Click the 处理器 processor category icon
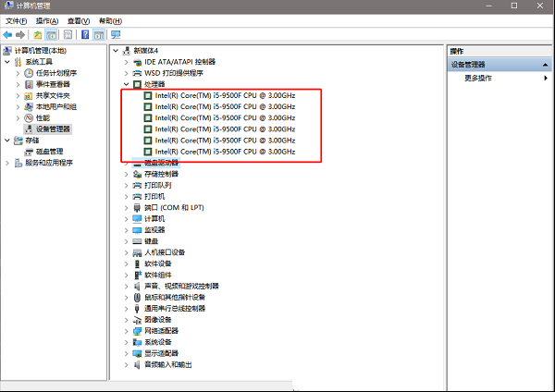555x392 pixels. pyautogui.click(x=137, y=83)
